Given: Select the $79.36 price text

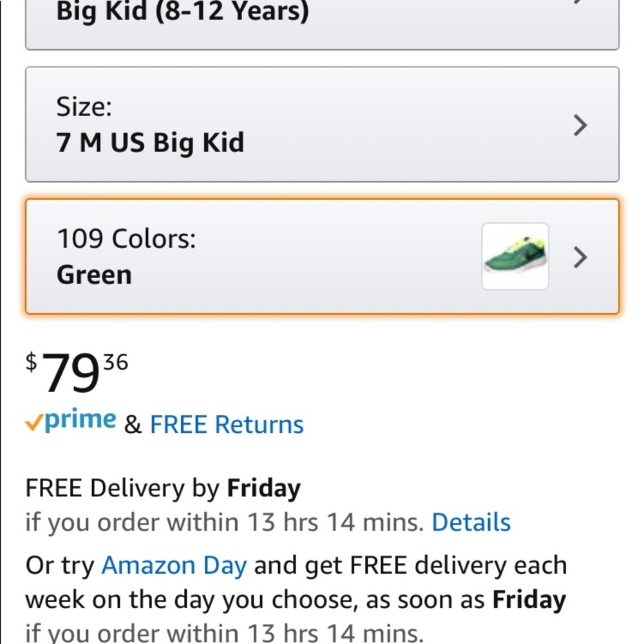Looking at the screenshot, I should click(x=77, y=372).
